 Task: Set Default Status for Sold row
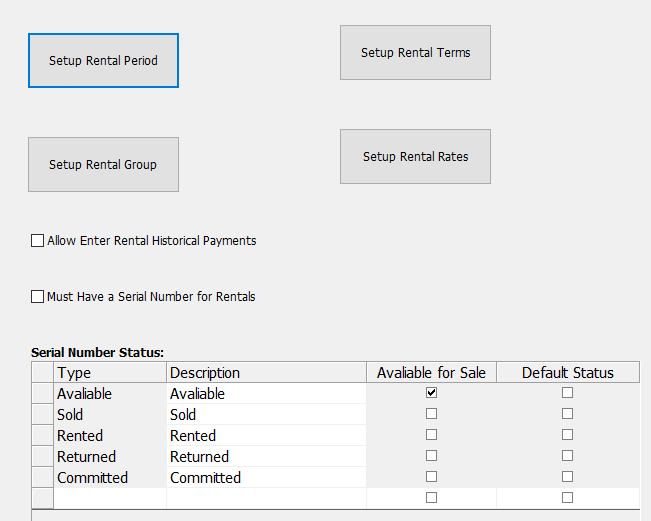point(568,414)
